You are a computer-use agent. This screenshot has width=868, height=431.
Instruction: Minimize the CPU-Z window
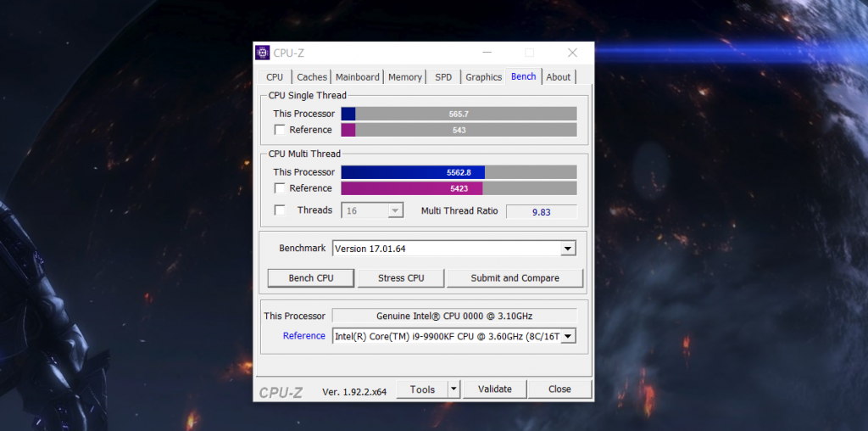coord(487,53)
